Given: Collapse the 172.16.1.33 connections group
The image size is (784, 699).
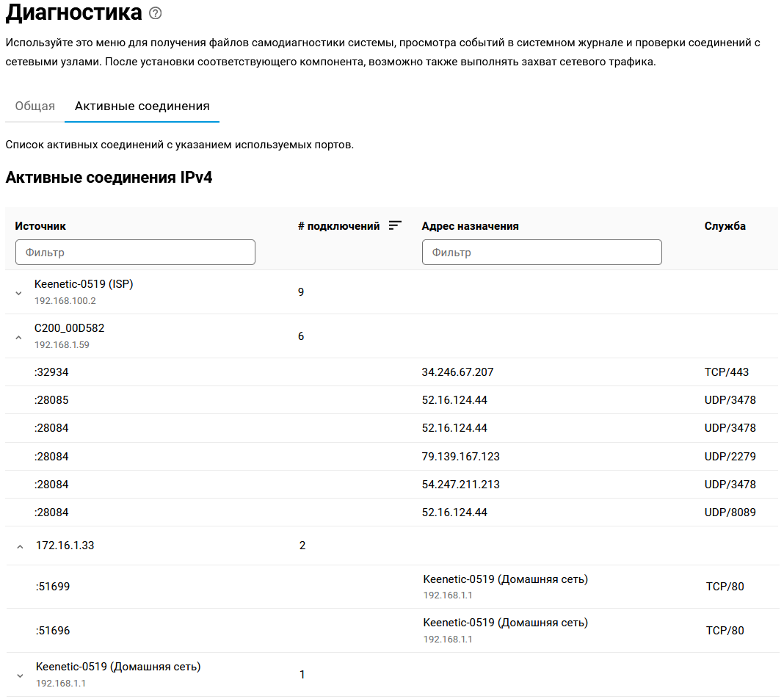Looking at the screenshot, I should (x=19, y=546).
